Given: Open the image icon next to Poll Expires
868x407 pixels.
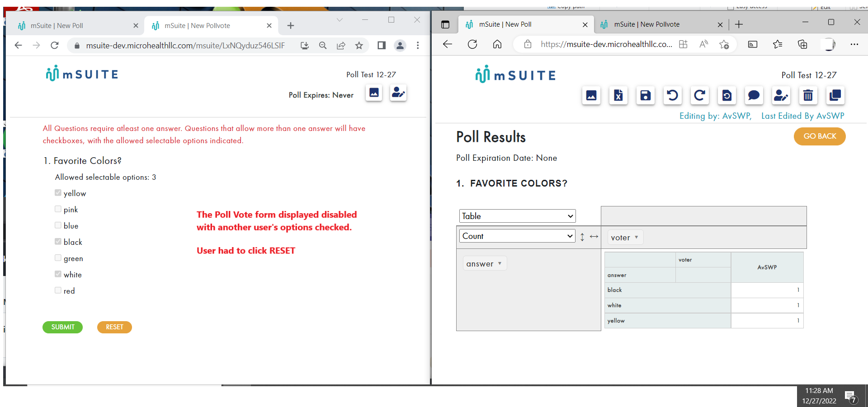Looking at the screenshot, I should (374, 93).
